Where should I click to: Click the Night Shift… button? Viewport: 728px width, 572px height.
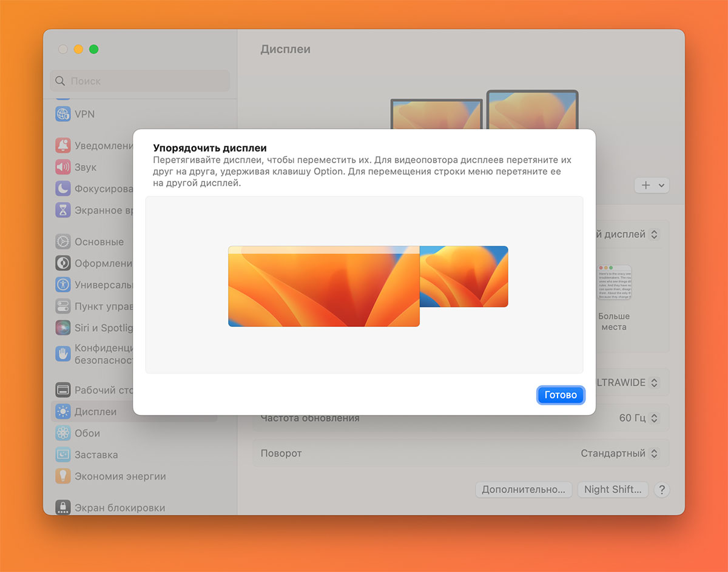[613, 490]
